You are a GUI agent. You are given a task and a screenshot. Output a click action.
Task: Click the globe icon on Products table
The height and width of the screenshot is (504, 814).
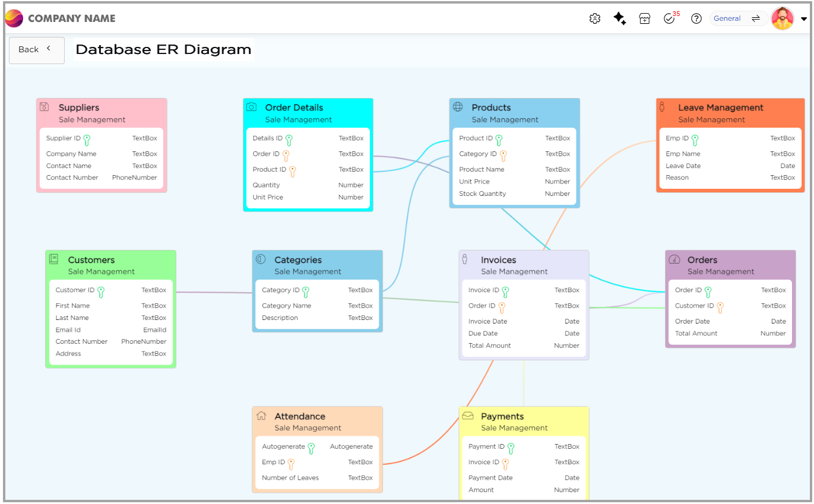pyautogui.click(x=458, y=107)
